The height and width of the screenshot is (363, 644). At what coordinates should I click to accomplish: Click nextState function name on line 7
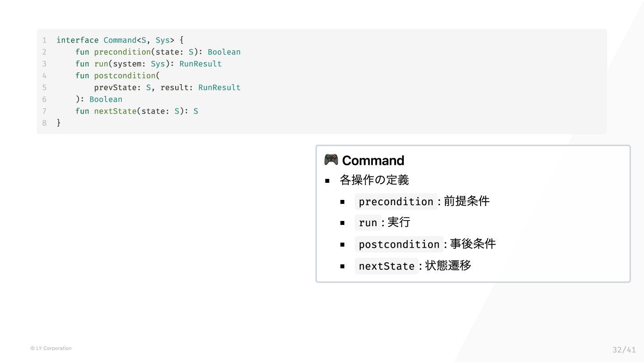click(x=115, y=111)
